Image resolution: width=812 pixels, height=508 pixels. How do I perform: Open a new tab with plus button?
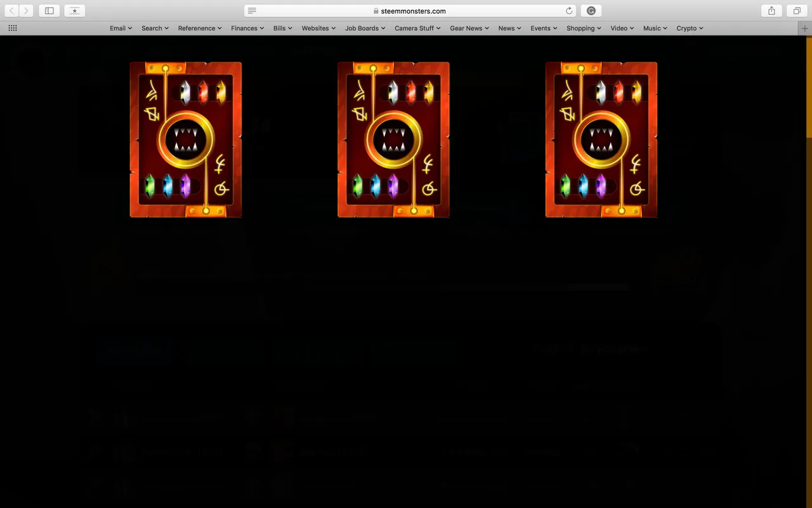click(x=805, y=29)
